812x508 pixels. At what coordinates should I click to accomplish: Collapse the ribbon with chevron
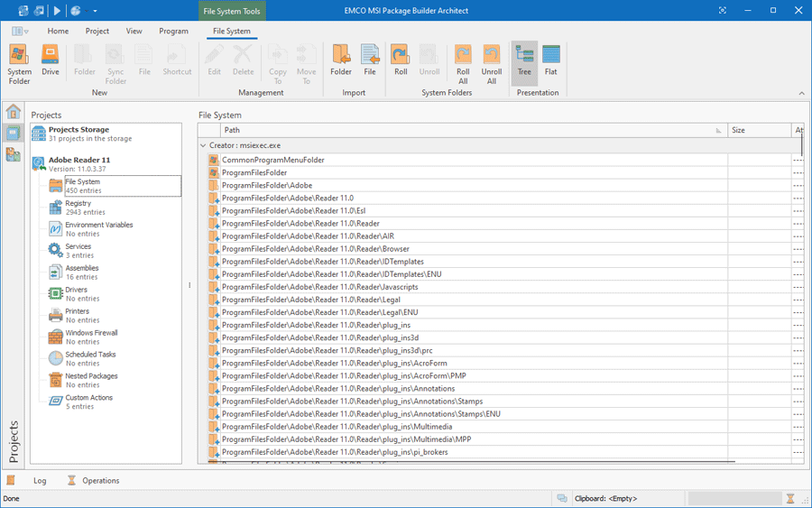pos(802,93)
